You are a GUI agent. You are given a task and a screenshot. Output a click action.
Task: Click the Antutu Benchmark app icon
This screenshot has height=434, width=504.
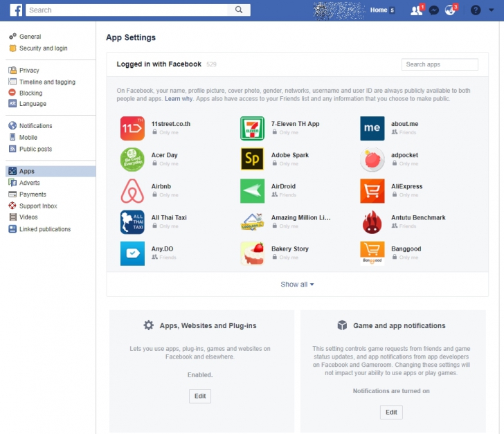pos(372,222)
